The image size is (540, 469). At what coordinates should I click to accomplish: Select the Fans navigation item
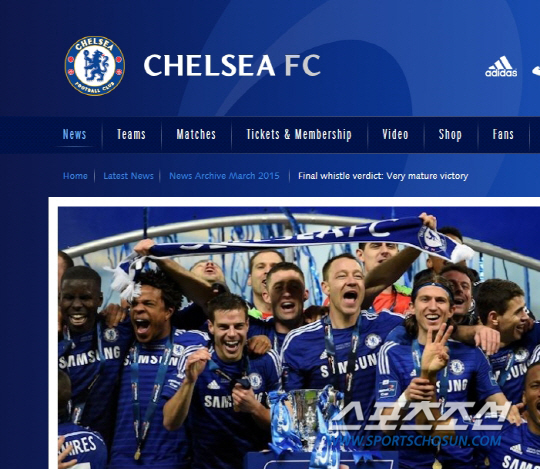(503, 134)
